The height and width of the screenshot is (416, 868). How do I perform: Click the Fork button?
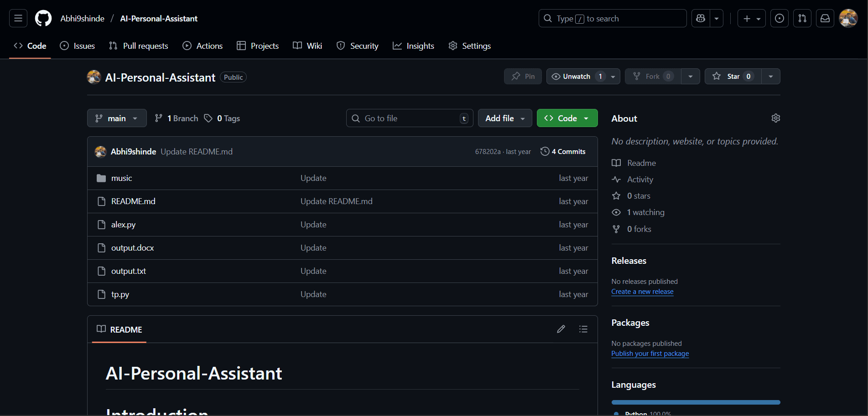pyautogui.click(x=653, y=77)
